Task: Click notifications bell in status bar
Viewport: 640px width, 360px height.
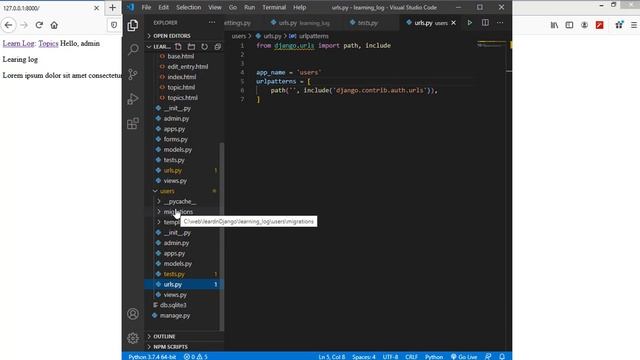Action: (x=502, y=356)
